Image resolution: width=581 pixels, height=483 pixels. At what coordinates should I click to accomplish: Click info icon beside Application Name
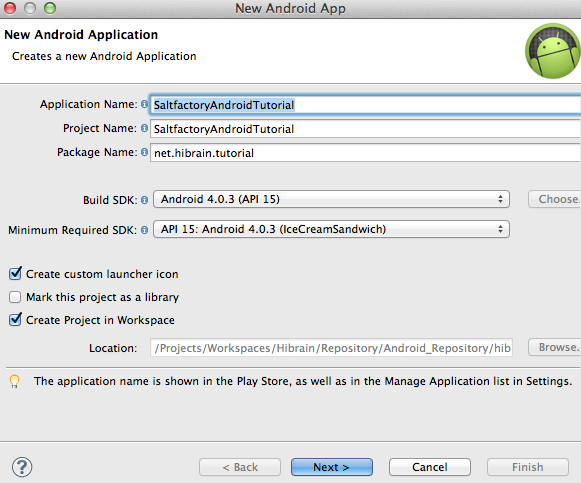click(x=144, y=104)
